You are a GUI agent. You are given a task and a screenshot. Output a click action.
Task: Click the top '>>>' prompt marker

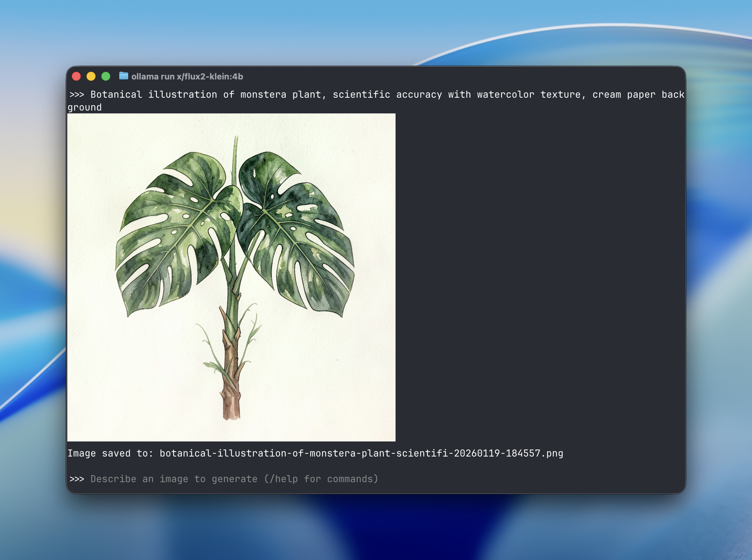tap(77, 95)
